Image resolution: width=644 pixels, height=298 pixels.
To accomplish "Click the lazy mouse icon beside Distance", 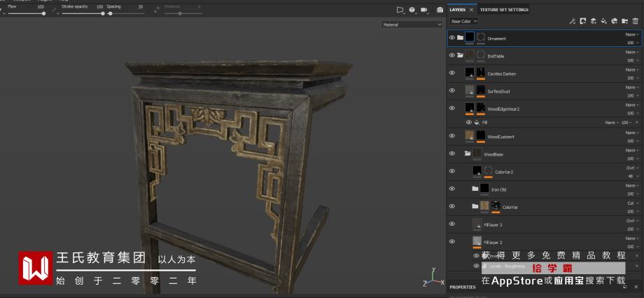I will [157, 10].
